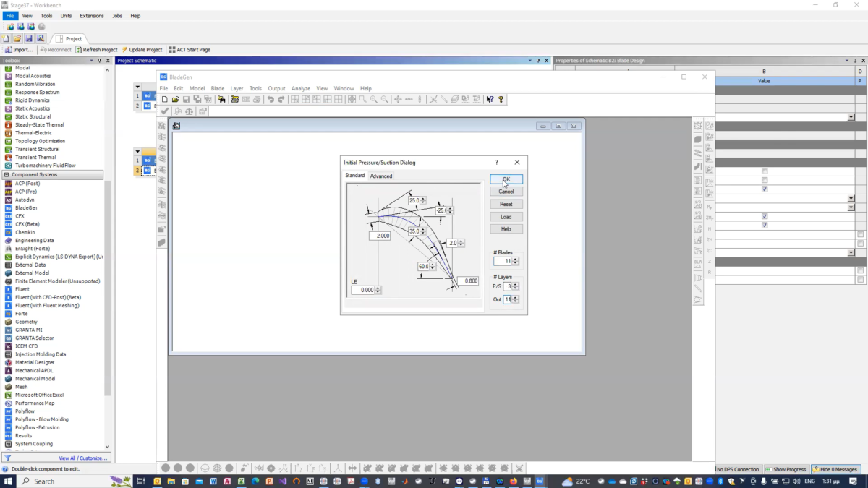Click the 0.800 value field
Image resolution: width=868 pixels, height=488 pixels.
(468, 281)
